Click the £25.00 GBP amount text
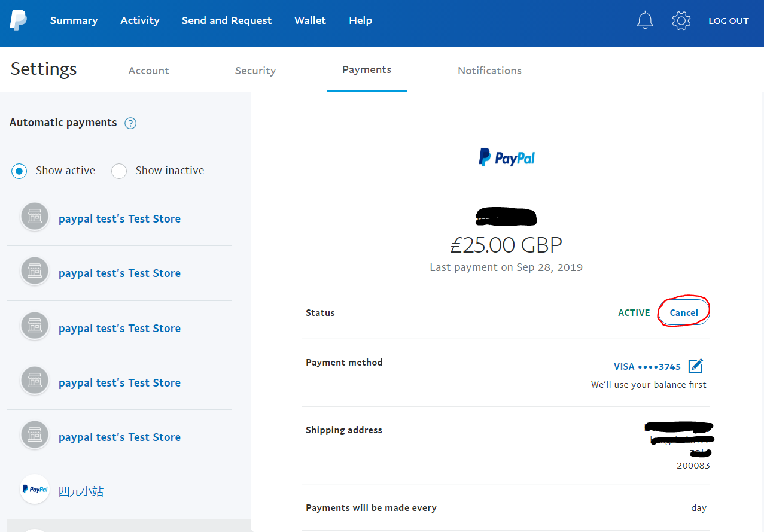The height and width of the screenshot is (532, 764). (506, 245)
